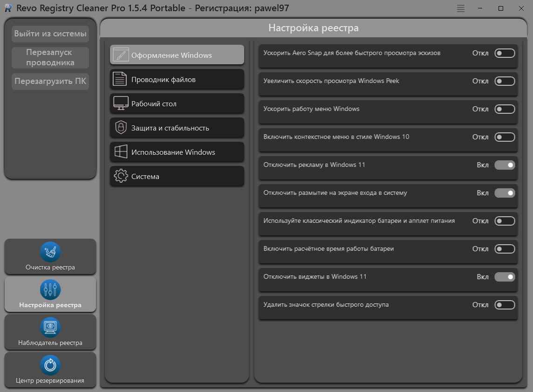Open the Наблюдатель реестра section
This screenshot has width=533, height=392.
click(x=50, y=332)
